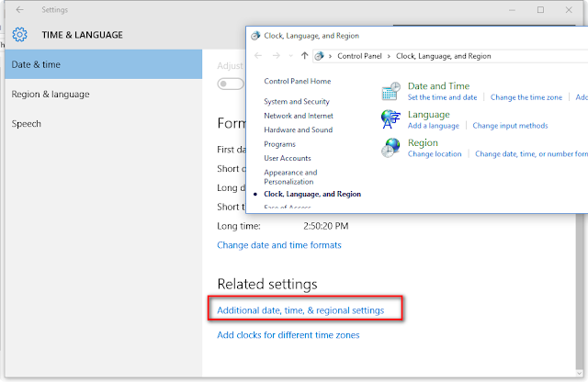This screenshot has height=382, width=588.
Task: Go to Control Panel Home
Action: tap(297, 82)
